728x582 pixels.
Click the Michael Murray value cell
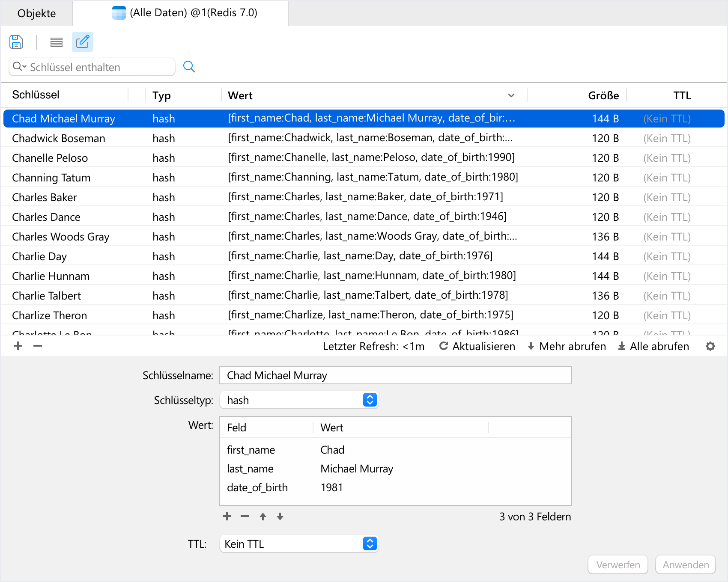point(357,469)
